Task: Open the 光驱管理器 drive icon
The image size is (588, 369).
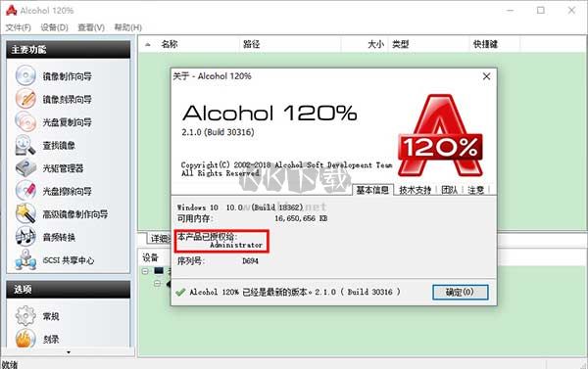Action: [x=25, y=167]
